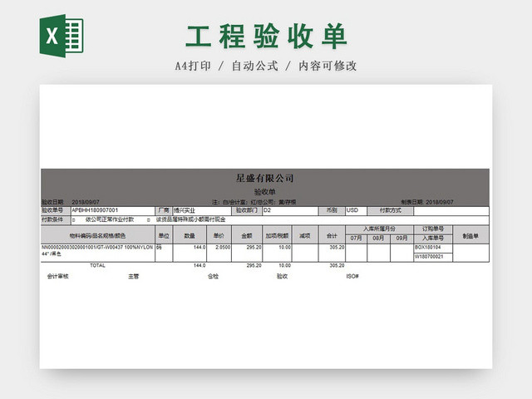Image resolution: width=532 pixels, height=399 pixels.
Task: Click the department cell containing D2
Action: point(290,210)
